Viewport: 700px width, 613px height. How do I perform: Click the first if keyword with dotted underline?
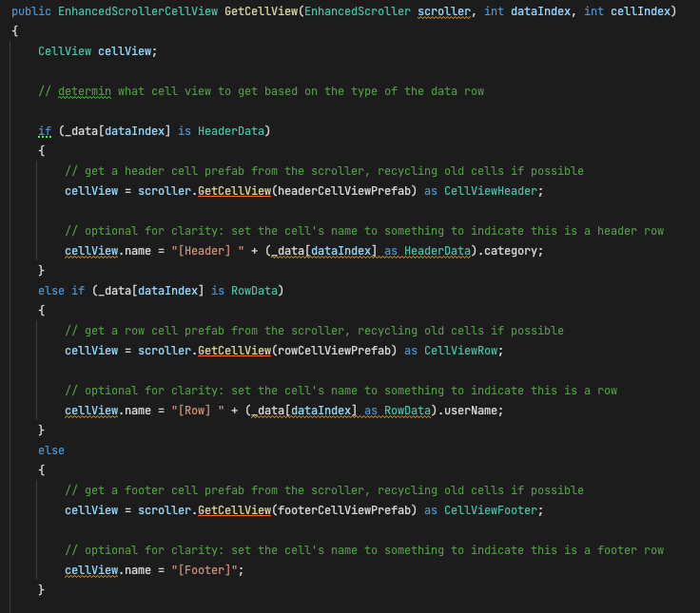(45, 131)
